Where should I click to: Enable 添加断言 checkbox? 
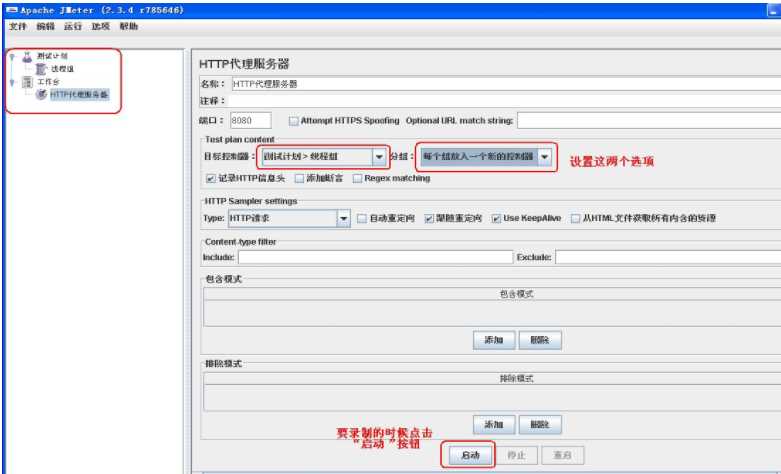[x=299, y=178]
